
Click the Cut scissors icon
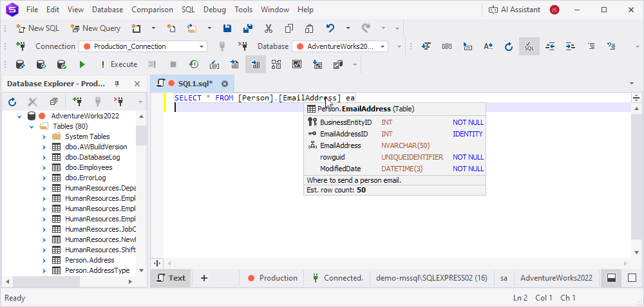(x=268, y=28)
